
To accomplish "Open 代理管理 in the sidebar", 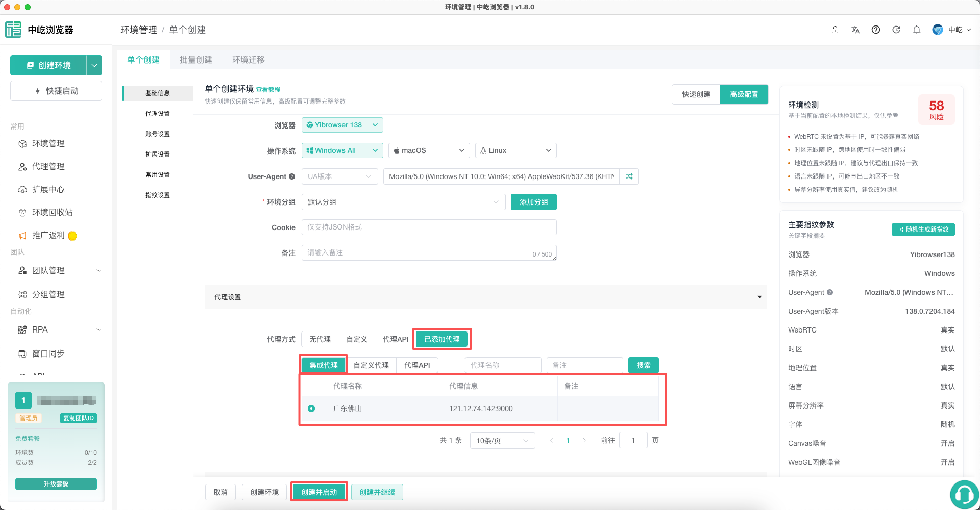I will pos(48,166).
